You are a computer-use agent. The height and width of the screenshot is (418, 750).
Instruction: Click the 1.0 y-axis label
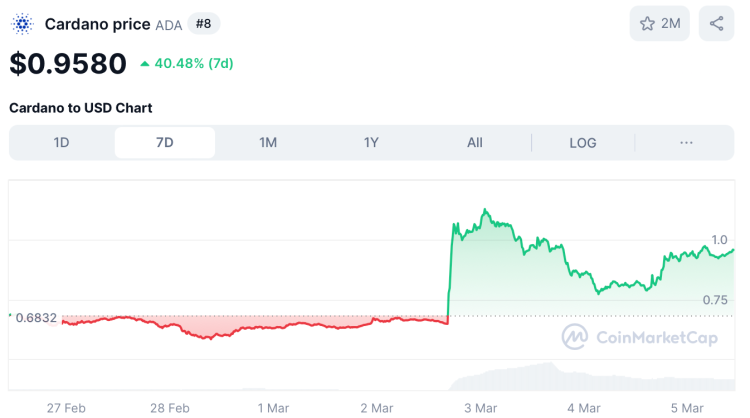click(x=719, y=240)
